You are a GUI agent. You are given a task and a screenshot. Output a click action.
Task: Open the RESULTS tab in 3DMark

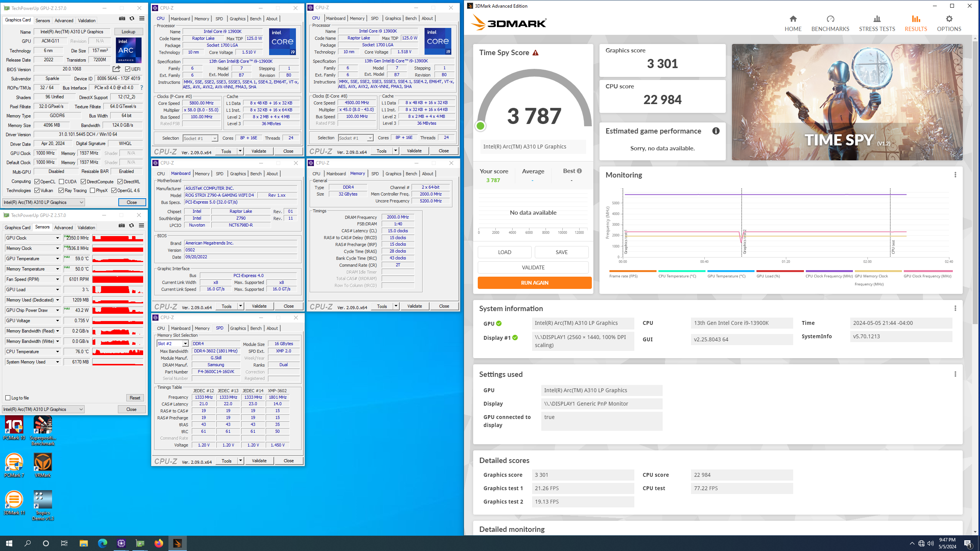[916, 23]
